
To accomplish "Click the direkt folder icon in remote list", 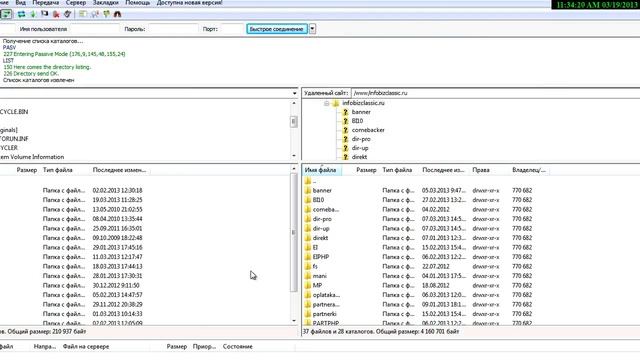I will tap(308, 238).
